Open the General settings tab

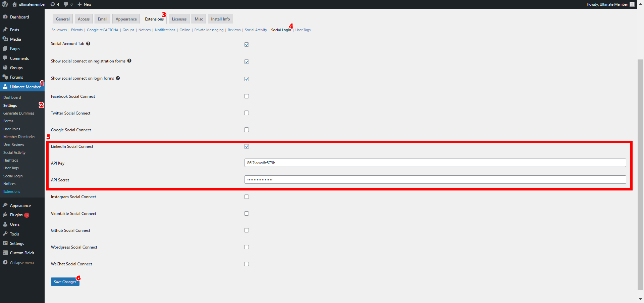pos(62,19)
